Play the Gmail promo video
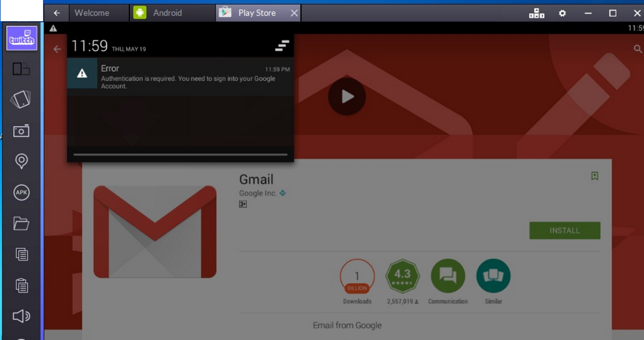The height and width of the screenshot is (340, 644). pos(347,96)
